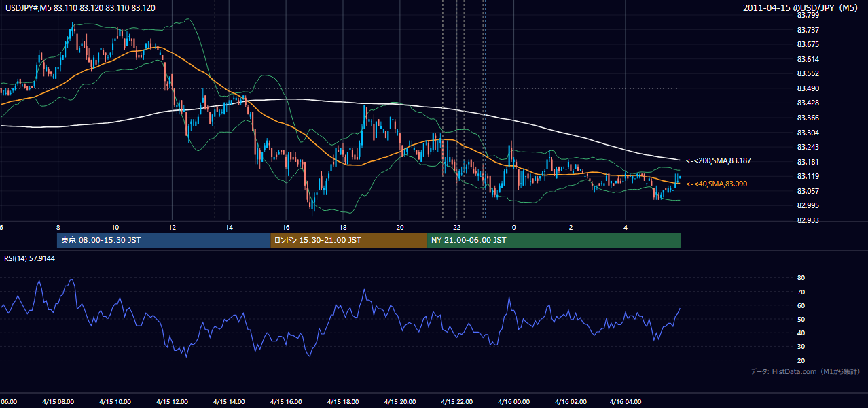This screenshot has height=408, width=868.
Task: Click bottom time label 4/15 18:00
Action: (343, 401)
